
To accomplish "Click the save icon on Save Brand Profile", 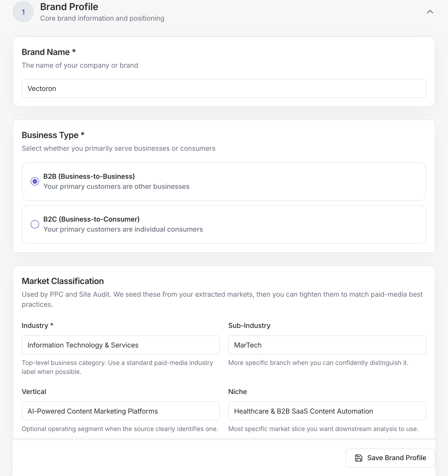I will click(x=358, y=458).
